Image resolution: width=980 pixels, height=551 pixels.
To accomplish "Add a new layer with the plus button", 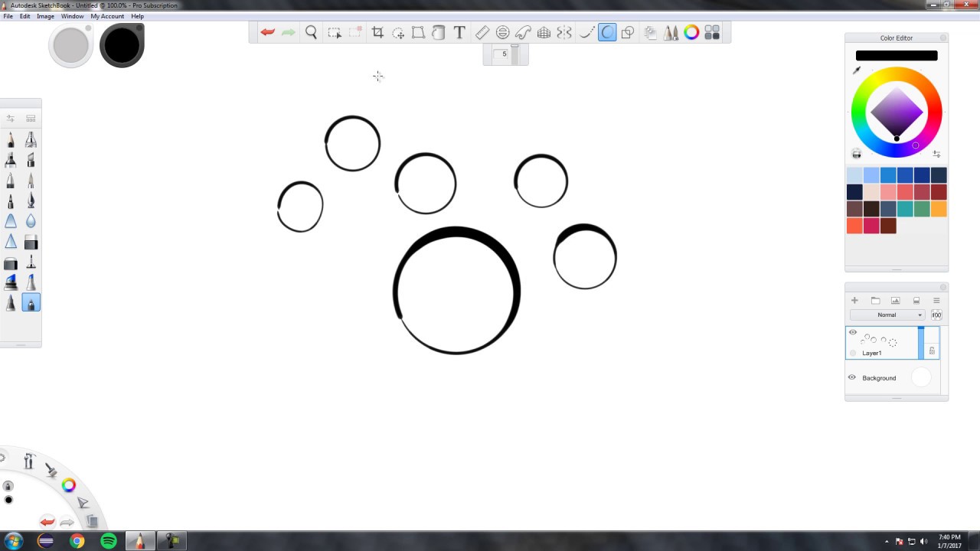I will 854,300.
